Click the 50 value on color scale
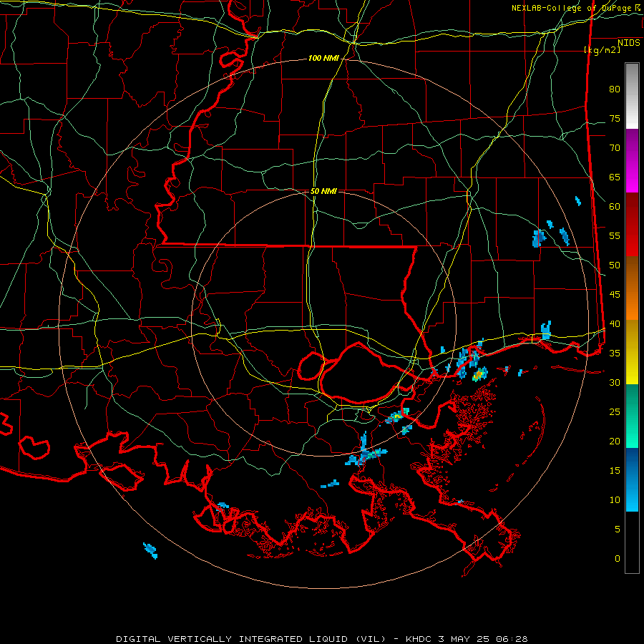644x644 pixels. tap(615, 265)
